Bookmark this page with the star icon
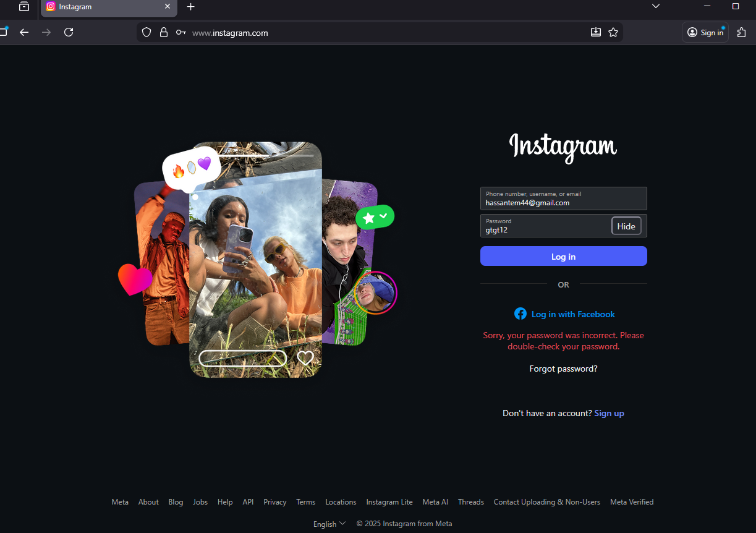The width and height of the screenshot is (756, 533). coord(613,32)
